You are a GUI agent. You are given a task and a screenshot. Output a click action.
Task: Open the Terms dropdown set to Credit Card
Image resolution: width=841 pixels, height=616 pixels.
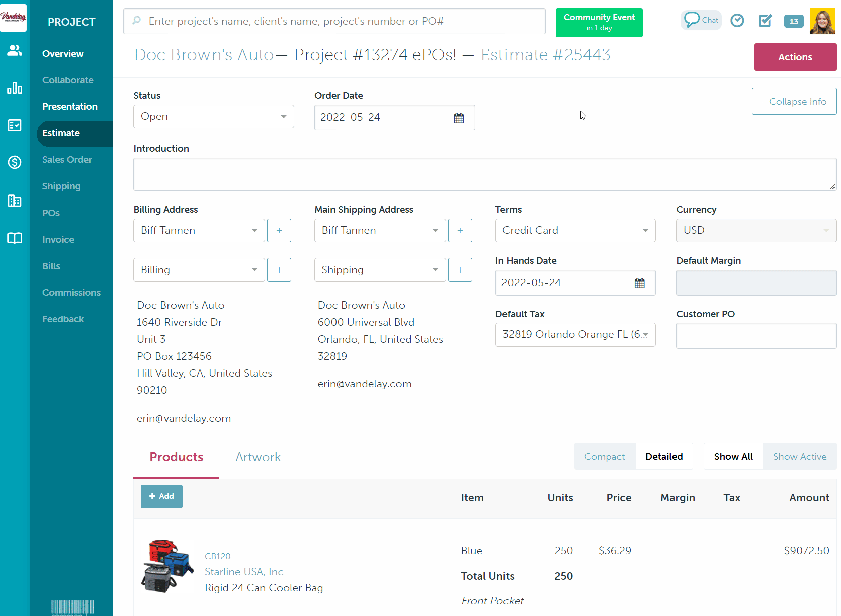tap(575, 231)
